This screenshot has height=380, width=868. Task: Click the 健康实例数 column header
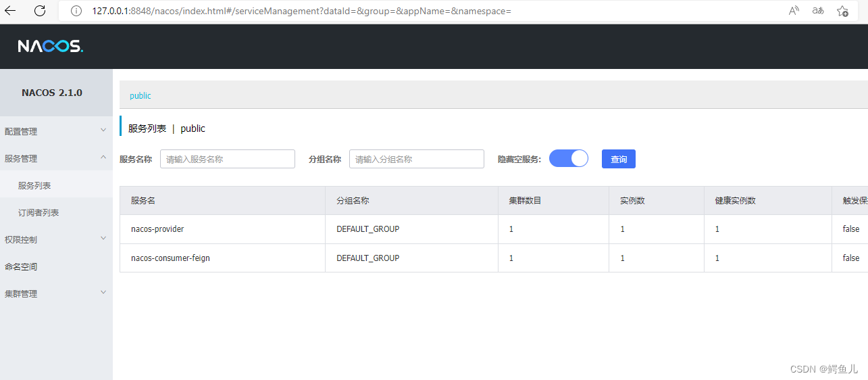735,201
